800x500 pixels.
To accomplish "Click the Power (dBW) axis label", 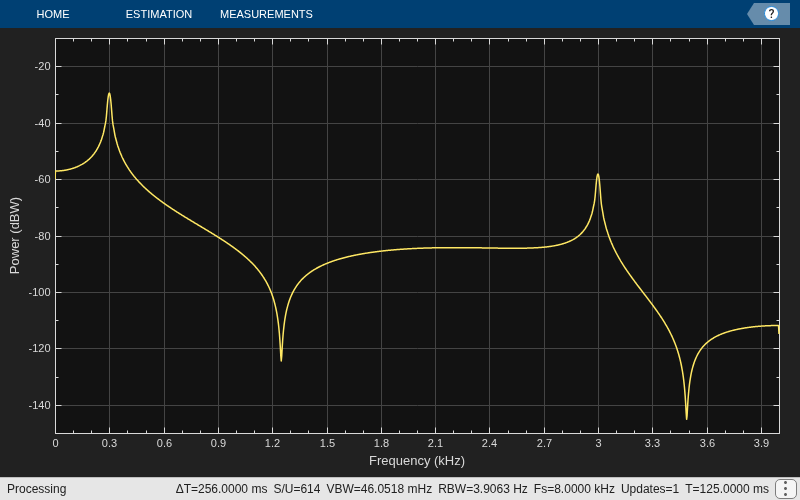I will click(15, 236).
